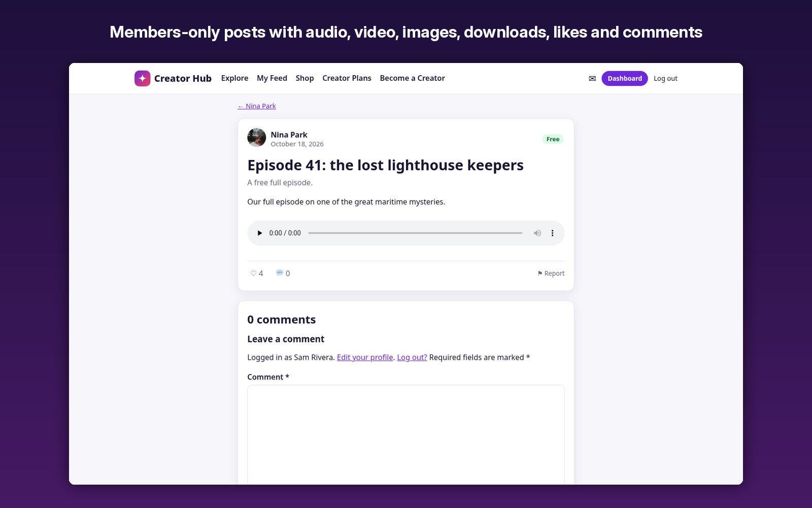
Task: Click Edit your profile link
Action: 365,357
